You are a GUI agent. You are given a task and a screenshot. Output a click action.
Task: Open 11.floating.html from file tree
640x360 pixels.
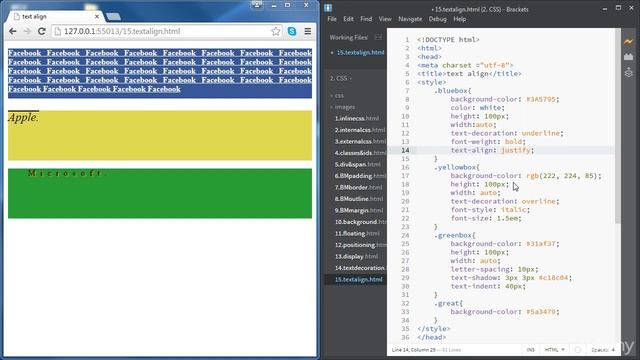pyautogui.click(x=357, y=233)
